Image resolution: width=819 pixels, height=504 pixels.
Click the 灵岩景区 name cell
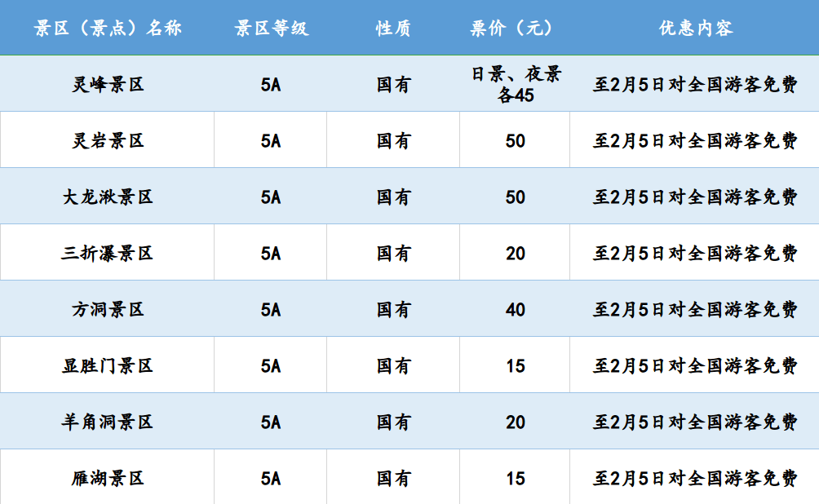108,140
